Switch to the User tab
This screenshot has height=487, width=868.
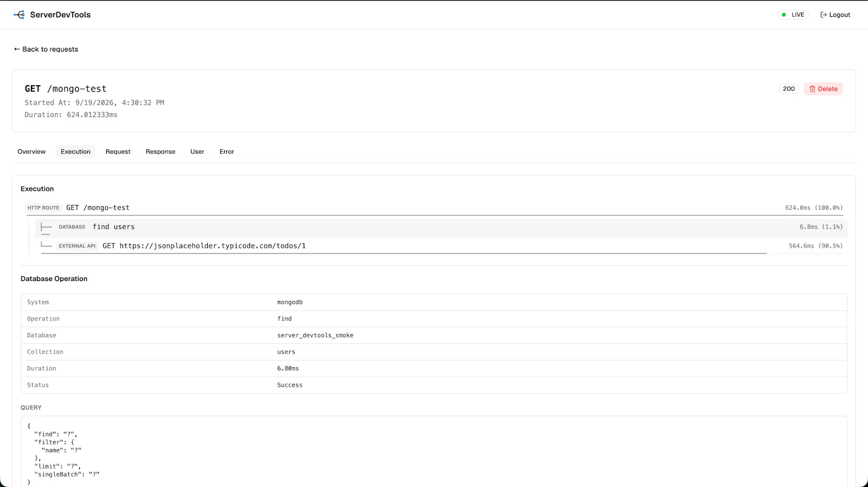(x=197, y=152)
